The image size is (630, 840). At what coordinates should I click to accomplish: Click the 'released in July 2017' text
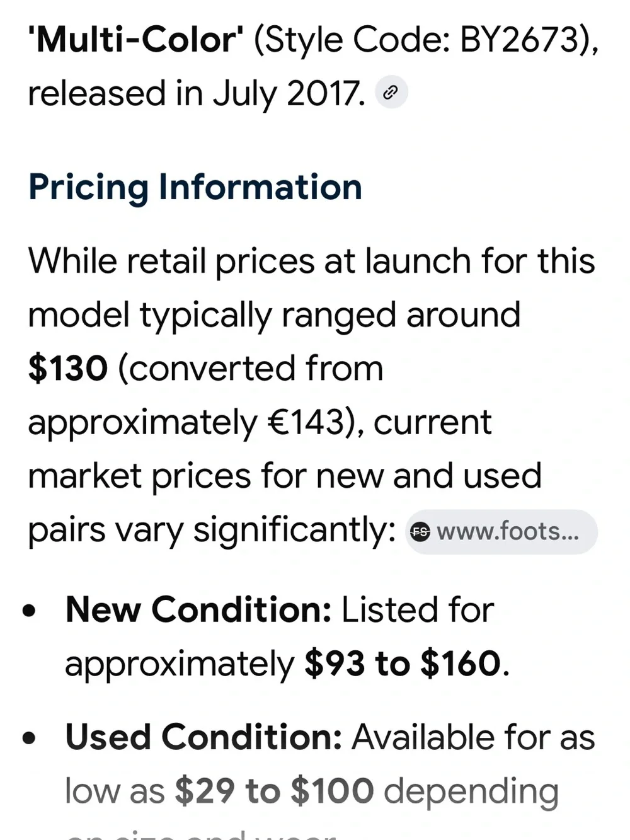197,94
